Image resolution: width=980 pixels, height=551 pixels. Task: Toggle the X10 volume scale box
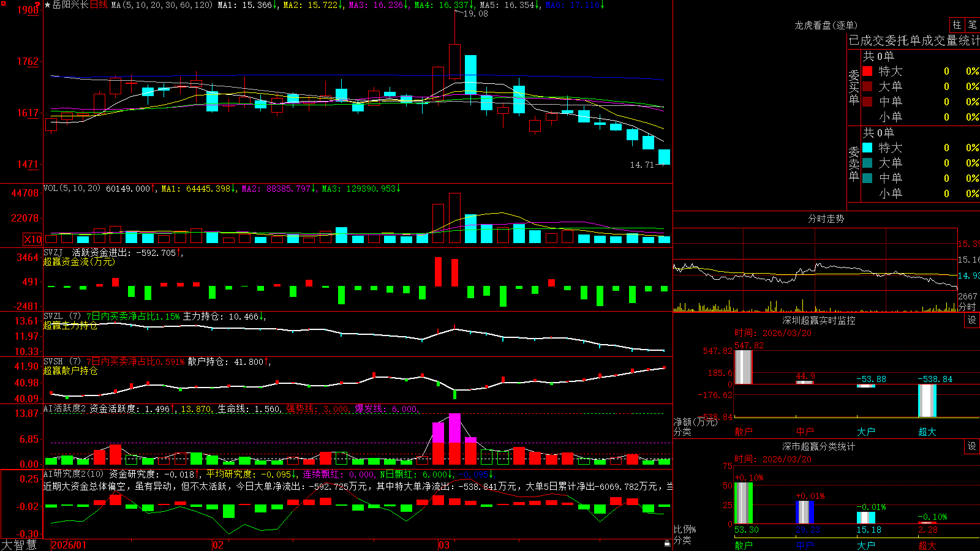pos(32,239)
